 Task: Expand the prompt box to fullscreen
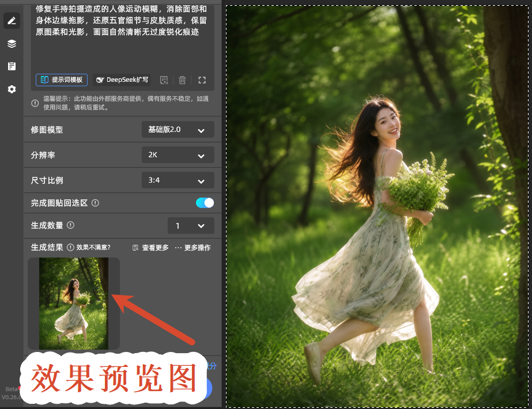(202, 80)
